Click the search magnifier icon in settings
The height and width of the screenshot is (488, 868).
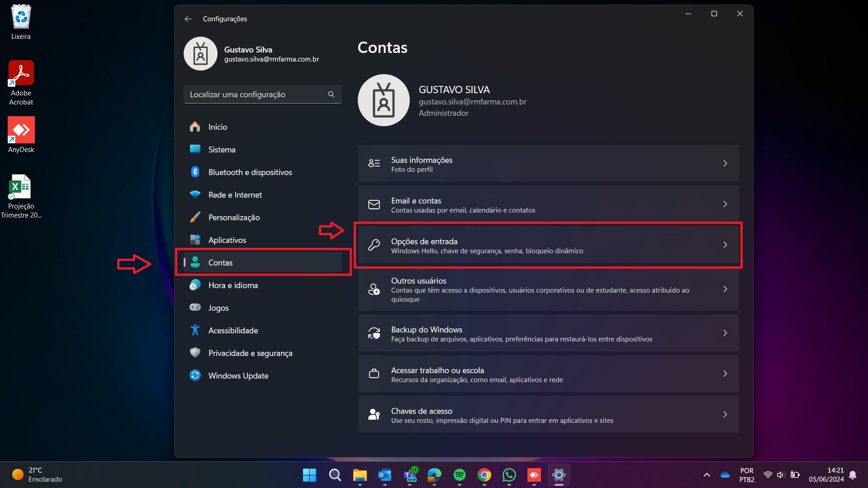pos(331,95)
